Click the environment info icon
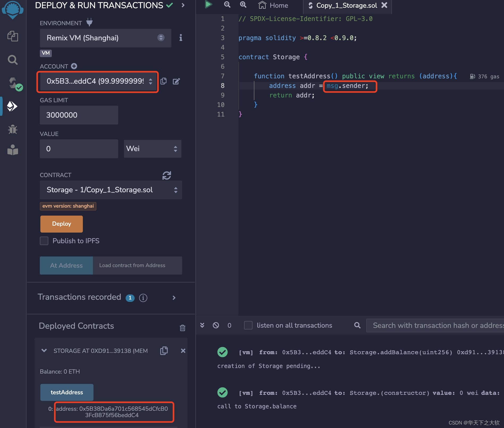504x428 pixels. pos(181,38)
